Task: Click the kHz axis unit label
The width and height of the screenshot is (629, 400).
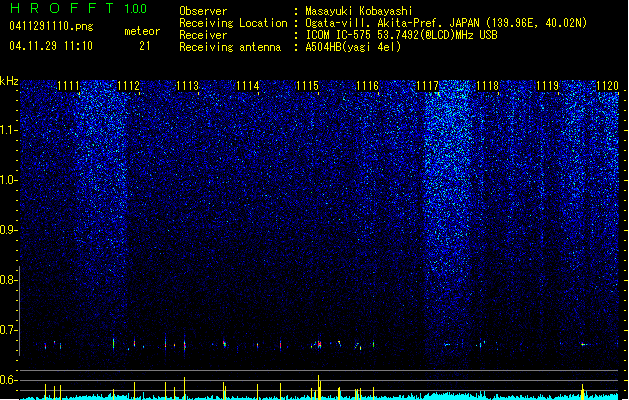Action: 9,81
